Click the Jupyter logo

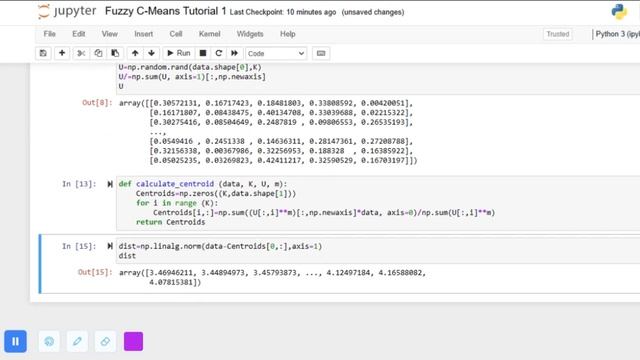click(x=67, y=11)
